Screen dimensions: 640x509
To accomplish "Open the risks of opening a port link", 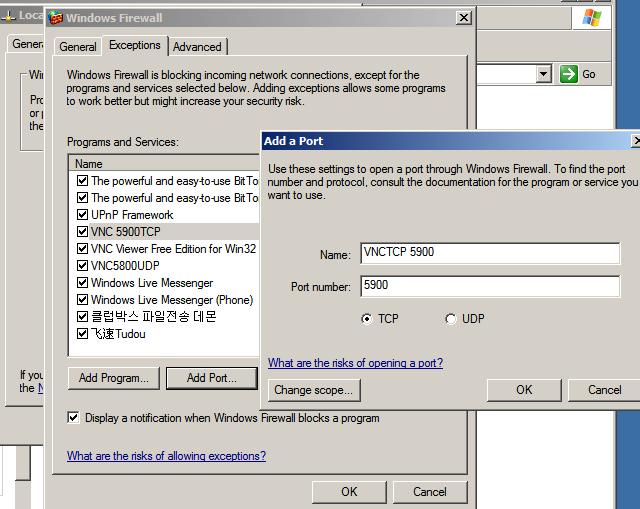I will [x=355, y=363].
